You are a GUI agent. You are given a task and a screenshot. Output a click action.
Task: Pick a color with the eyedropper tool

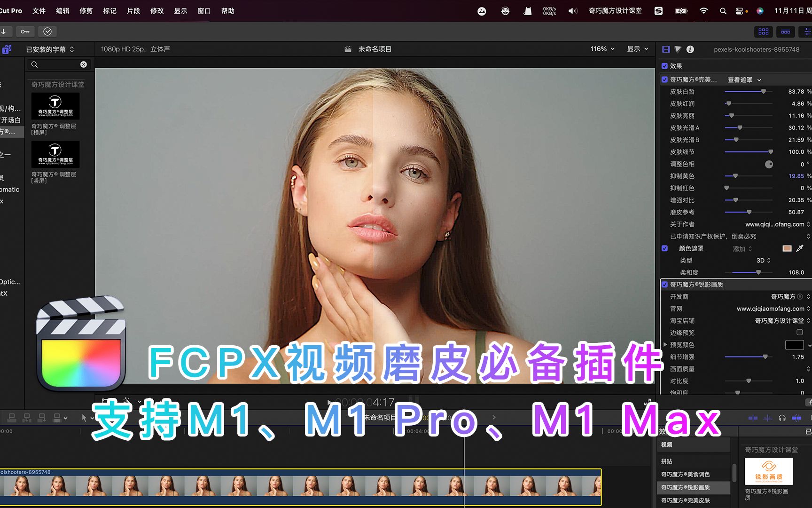[800, 248]
